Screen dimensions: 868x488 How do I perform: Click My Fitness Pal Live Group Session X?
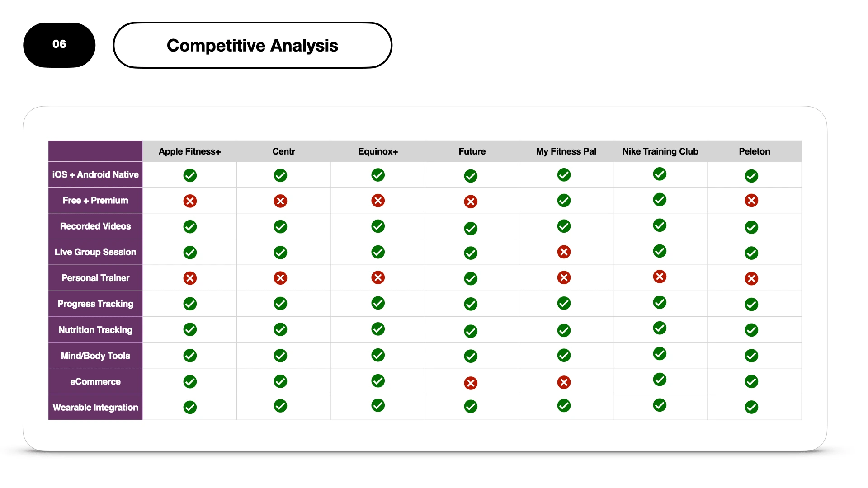564,252
